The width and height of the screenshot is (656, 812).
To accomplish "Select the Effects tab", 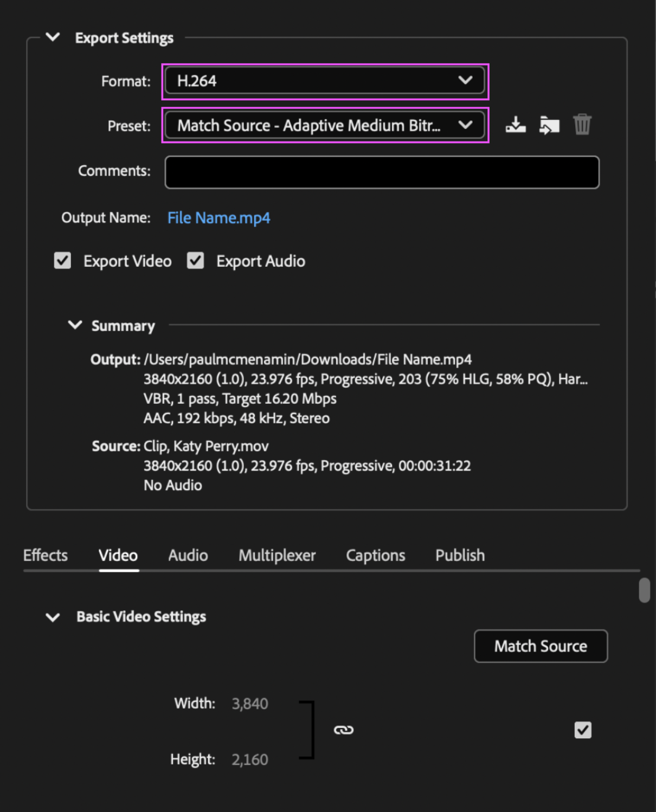I will click(45, 555).
